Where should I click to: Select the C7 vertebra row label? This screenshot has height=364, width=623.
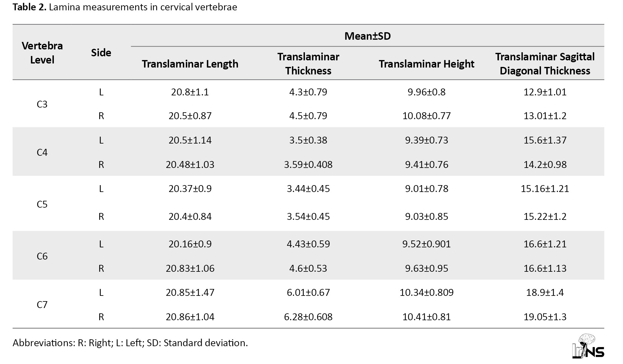tap(42, 305)
